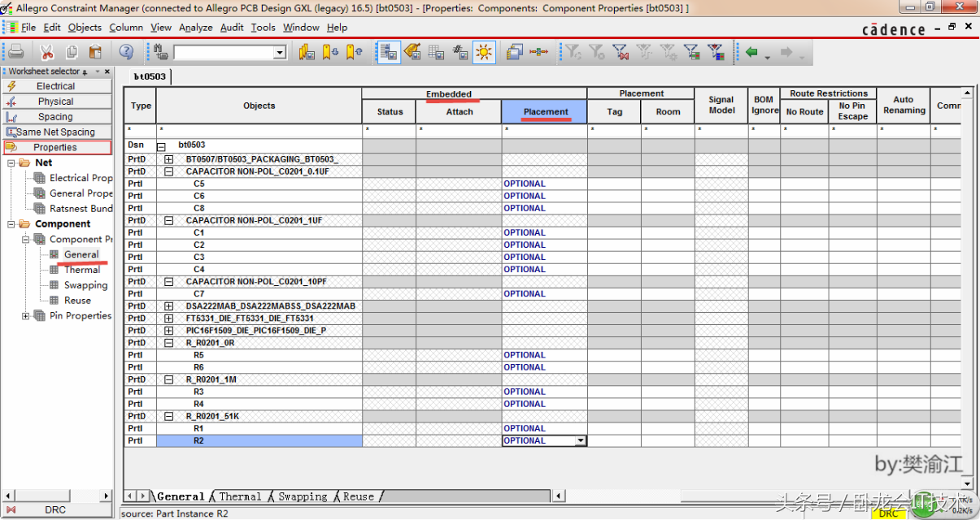Click the Placement column header under Embedded

click(546, 112)
